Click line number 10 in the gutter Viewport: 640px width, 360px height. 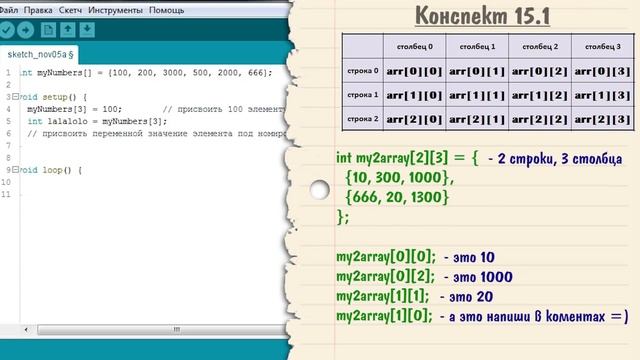[6, 182]
